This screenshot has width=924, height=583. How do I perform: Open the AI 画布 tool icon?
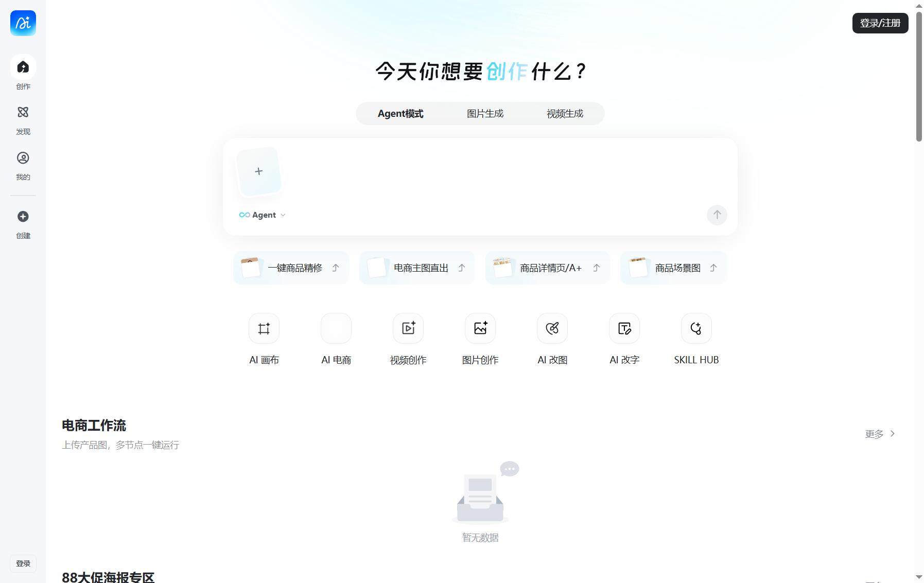coord(264,328)
